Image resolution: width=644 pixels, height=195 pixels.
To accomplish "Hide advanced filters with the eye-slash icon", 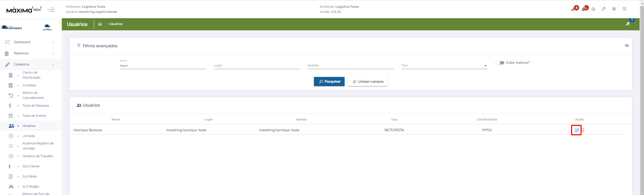I will pos(627,46).
